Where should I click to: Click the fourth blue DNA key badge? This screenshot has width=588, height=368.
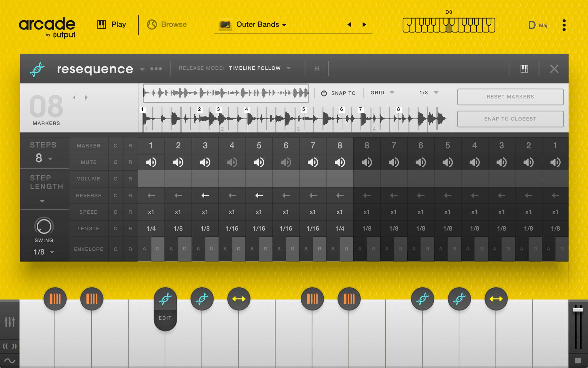click(x=459, y=299)
